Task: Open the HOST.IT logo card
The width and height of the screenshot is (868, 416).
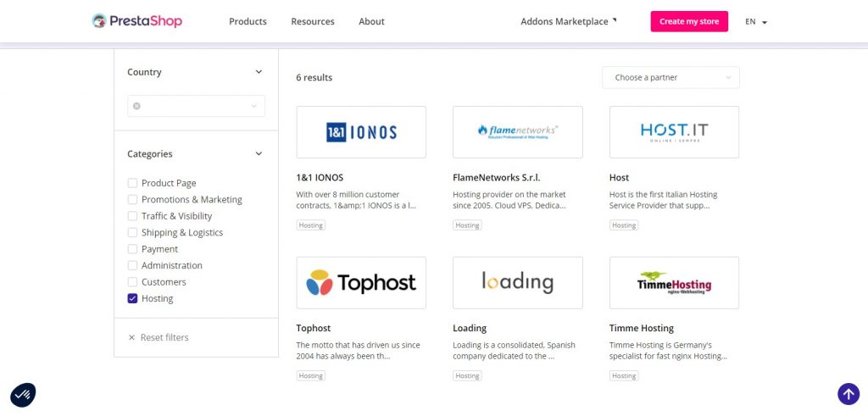Action: [674, 132]
